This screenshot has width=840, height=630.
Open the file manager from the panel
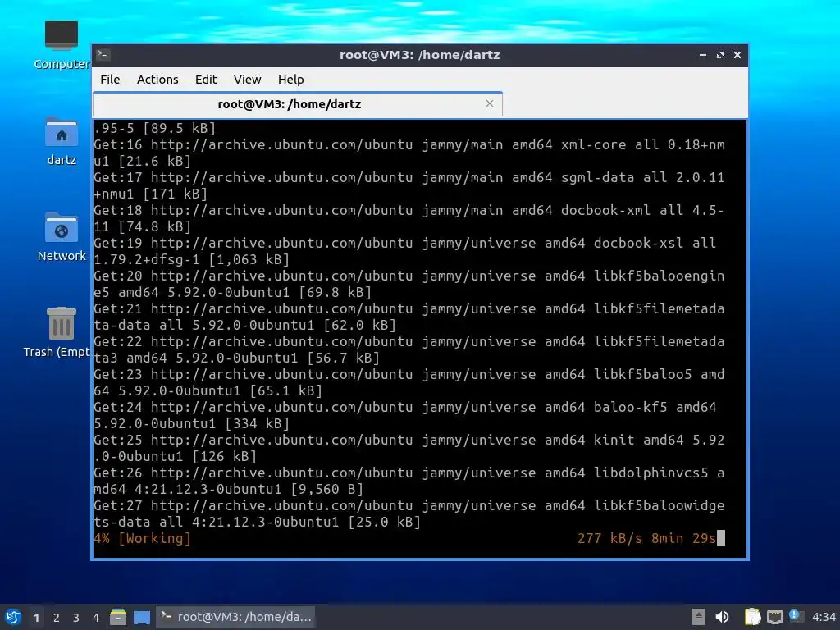(x=118, y=617)
